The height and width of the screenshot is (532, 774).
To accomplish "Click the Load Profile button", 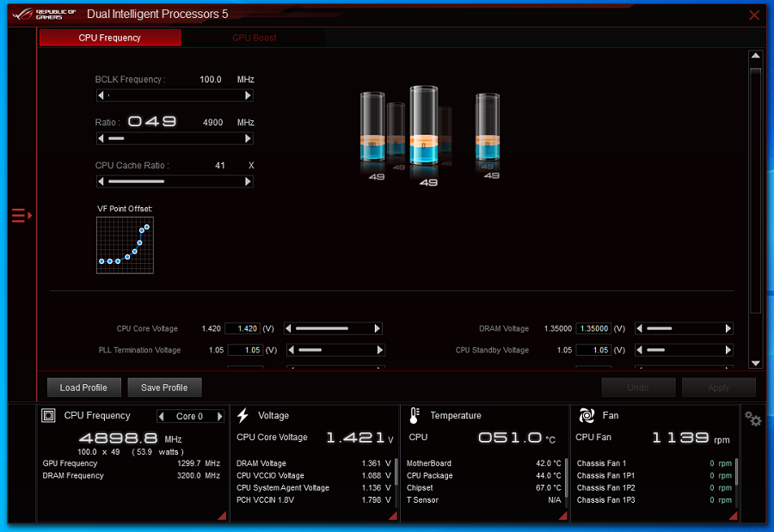I will [84, 388].
